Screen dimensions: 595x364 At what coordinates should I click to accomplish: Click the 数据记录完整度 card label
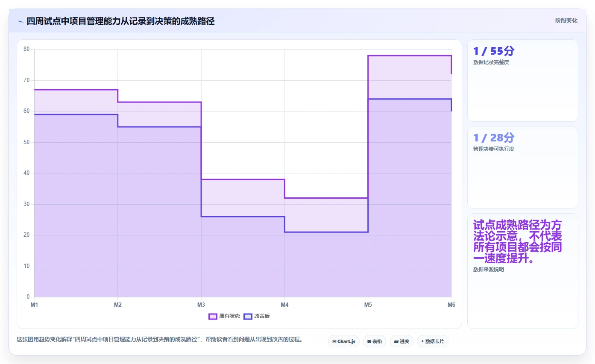[x=491, y=62]
